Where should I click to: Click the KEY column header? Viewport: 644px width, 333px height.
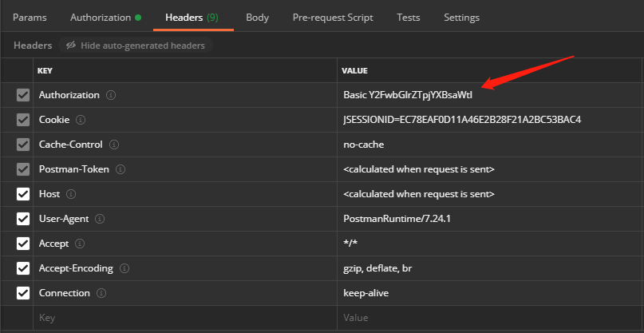click(x=45, y=71)
